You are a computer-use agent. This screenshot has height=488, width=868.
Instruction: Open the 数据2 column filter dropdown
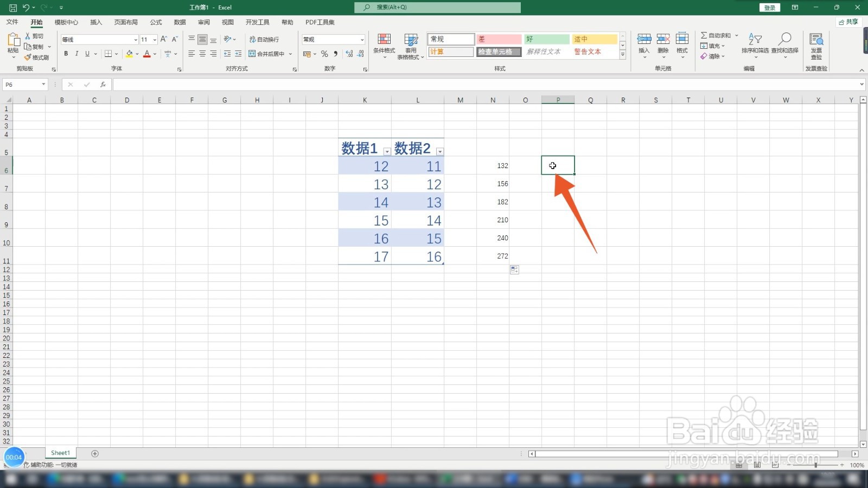point(440,152)
